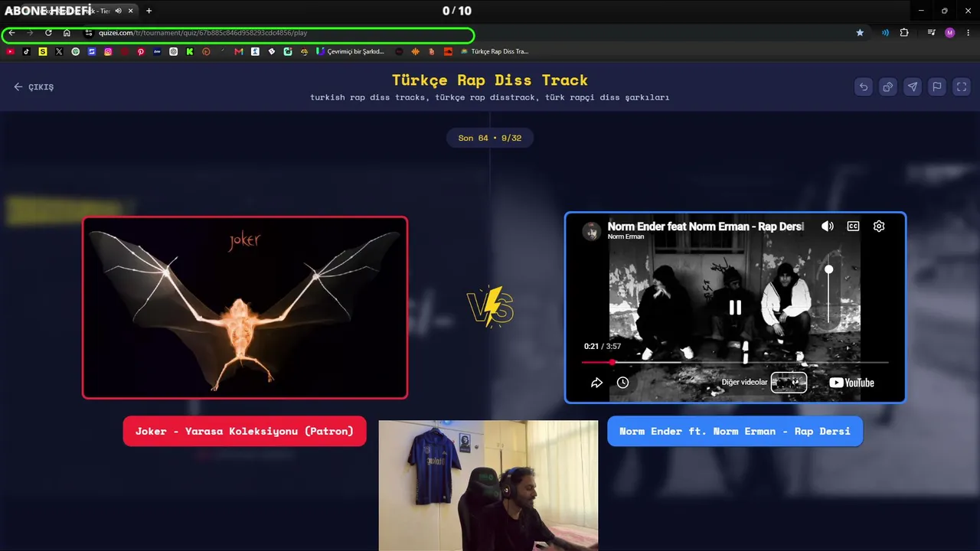The height and width of the screenshot is (551, 980).
Task: Close the current browser tab
Action: [132, 11]
